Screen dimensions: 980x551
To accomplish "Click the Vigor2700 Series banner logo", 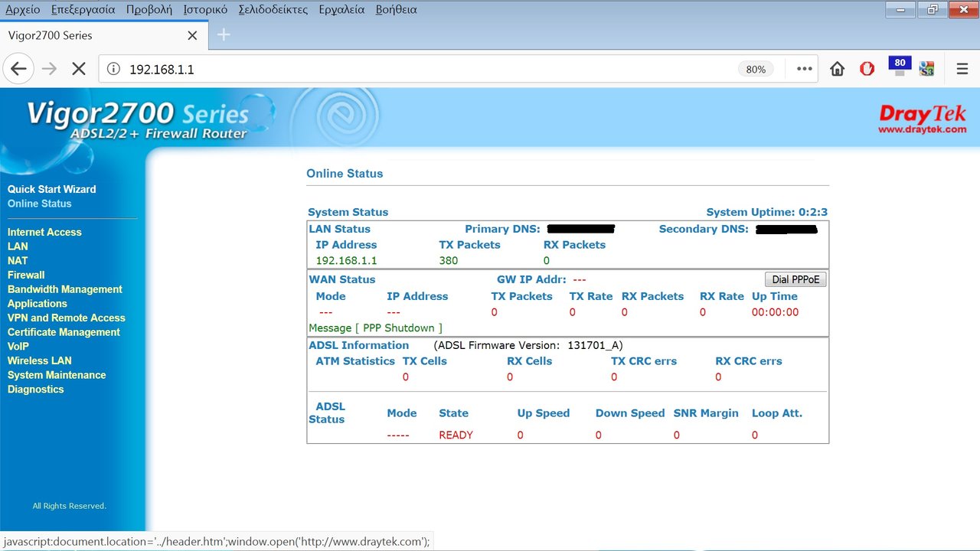I will [138, 121].
